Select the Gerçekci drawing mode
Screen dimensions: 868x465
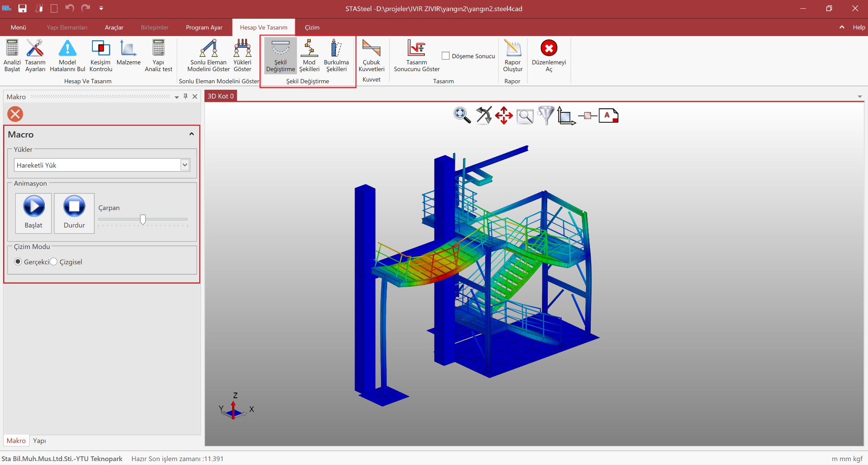point(18,262)
